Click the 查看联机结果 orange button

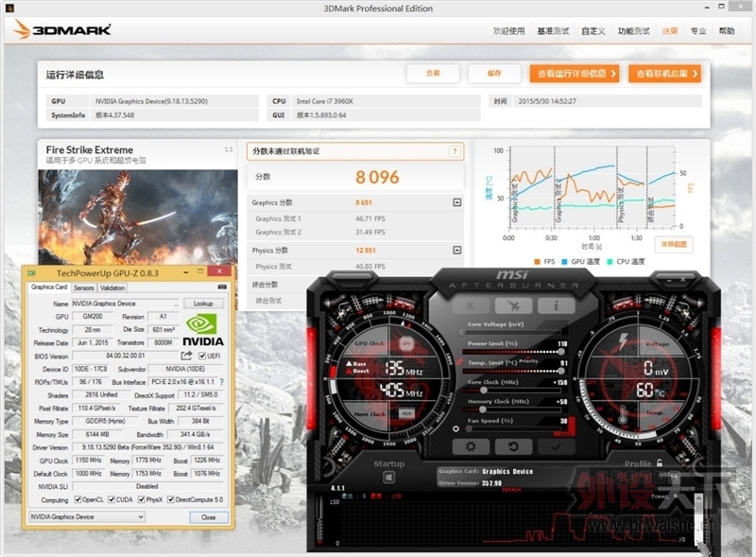click(664, 74)
